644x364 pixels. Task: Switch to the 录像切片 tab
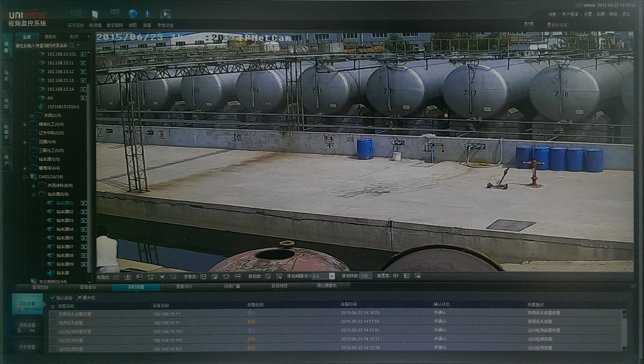184,287
